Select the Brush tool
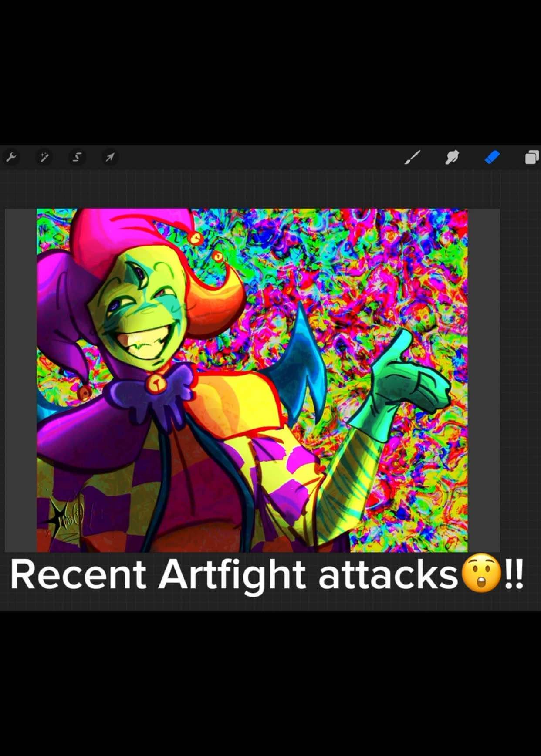 412,157
